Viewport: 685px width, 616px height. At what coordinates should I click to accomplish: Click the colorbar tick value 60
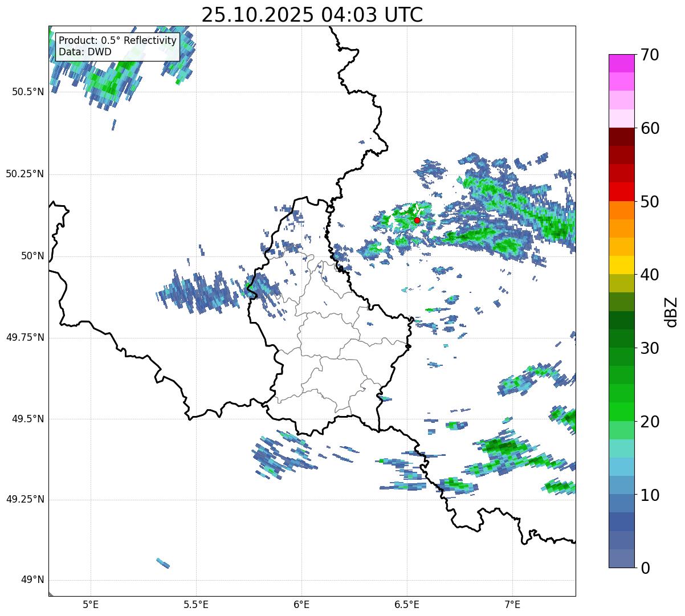pyautogui.click(x=649, y=128)
